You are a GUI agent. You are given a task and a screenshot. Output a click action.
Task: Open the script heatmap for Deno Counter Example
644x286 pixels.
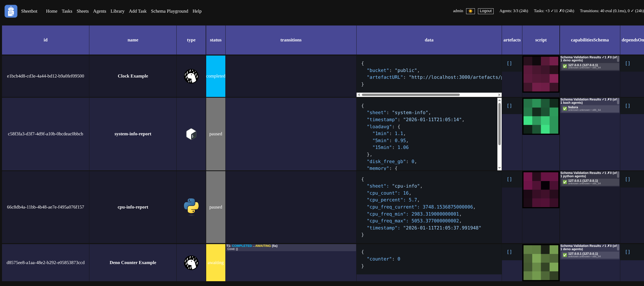pos(541,263)
